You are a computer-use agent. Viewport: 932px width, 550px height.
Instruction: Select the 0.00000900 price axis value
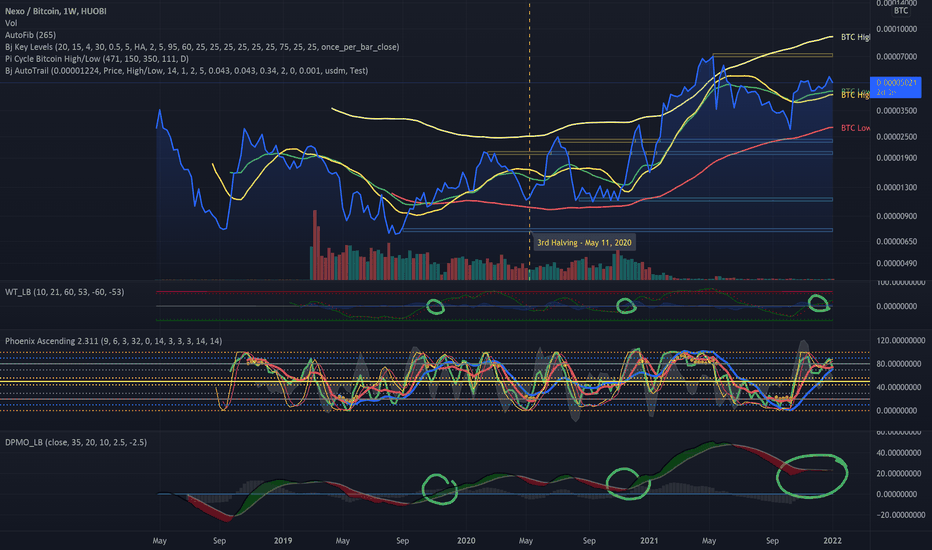tap(896, 216)
